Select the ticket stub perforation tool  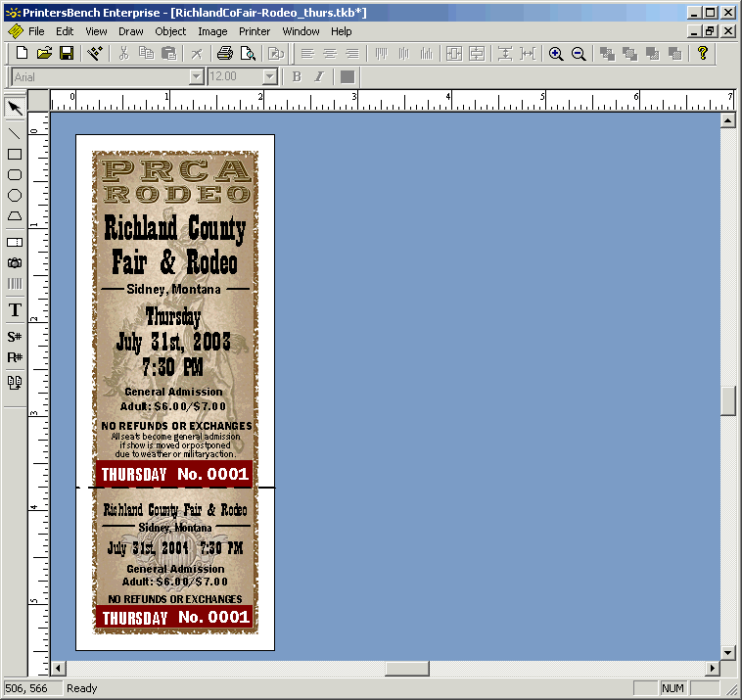tap(15, 243)
